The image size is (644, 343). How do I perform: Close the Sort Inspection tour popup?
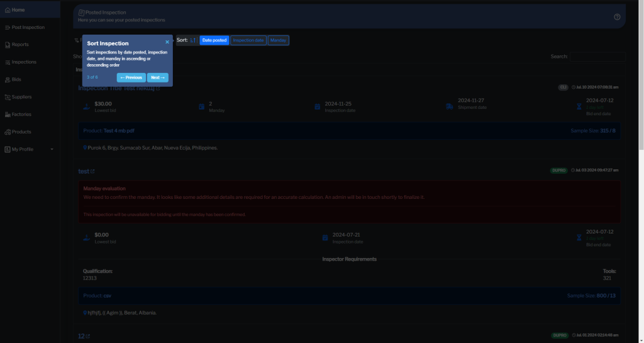point(167,42)
